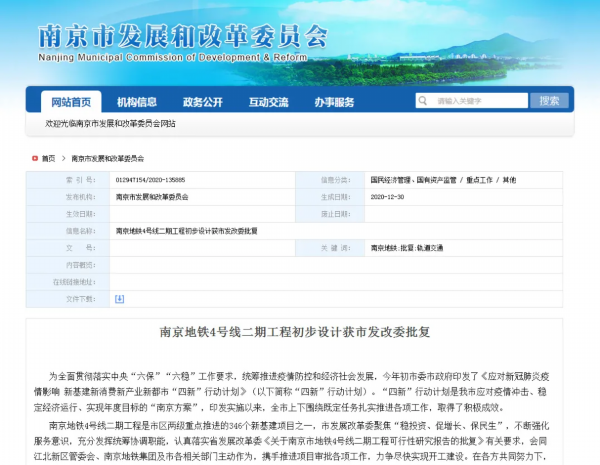Click the 信息名称 label cell
This screenshot has width=600, height=465.
pos(68,231)
